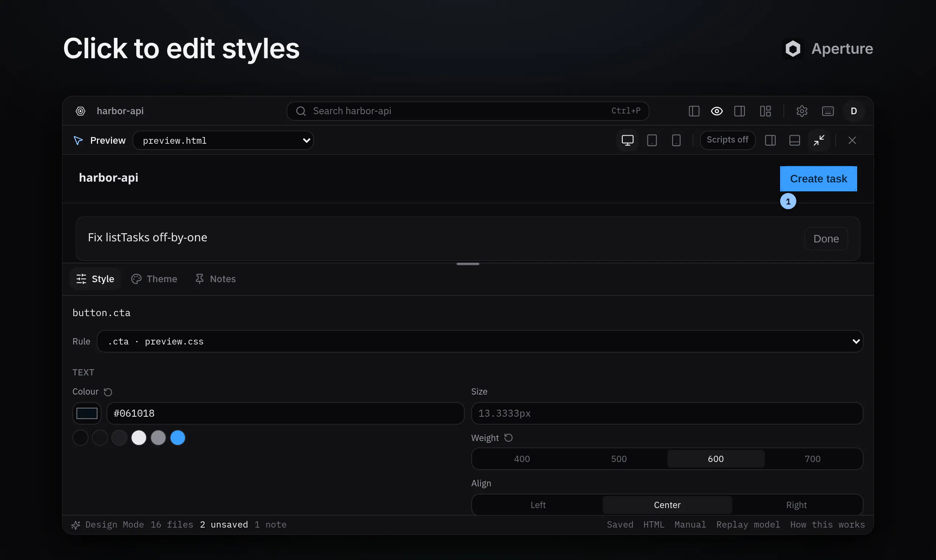
Task: Toggle the right sidebar panel icon
Action: pyautogui.click(x=739, y=111)
